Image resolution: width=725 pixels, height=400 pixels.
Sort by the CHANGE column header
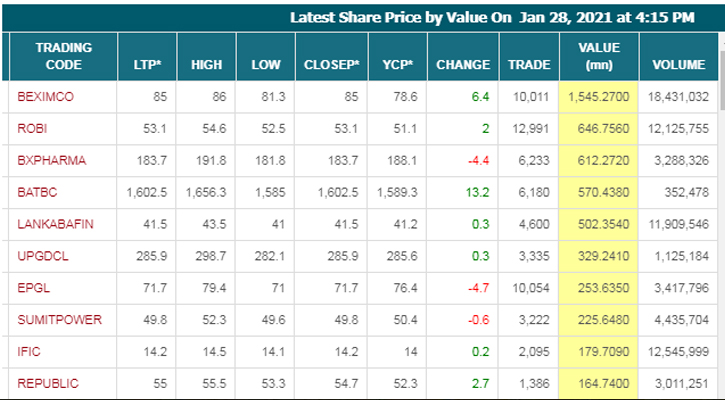click(x=463, y=65)
